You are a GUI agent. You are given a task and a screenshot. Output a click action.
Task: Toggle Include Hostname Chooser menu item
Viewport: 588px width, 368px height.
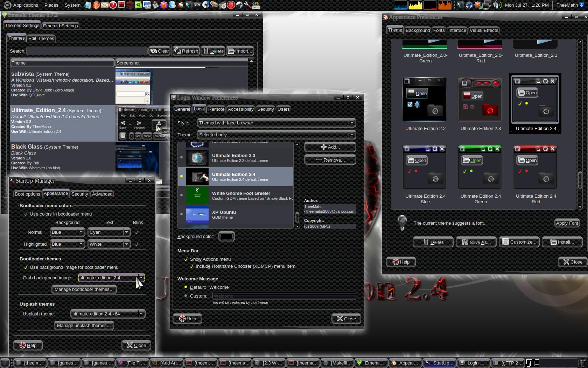pos(191,266)
